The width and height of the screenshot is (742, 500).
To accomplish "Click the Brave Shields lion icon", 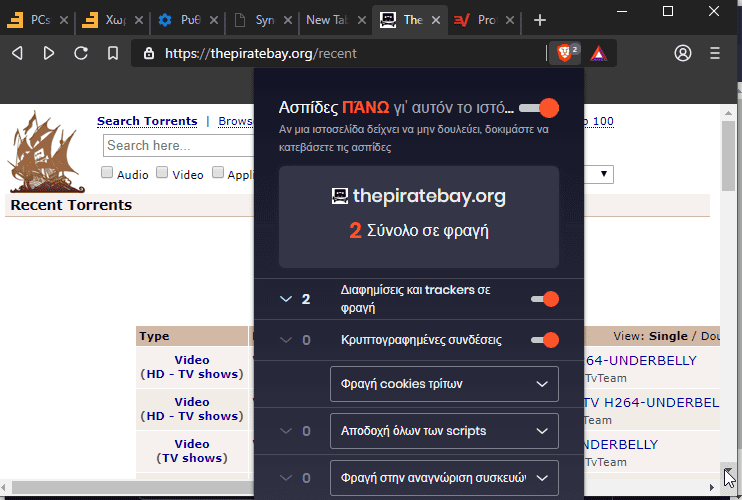I will click(565, 53).
